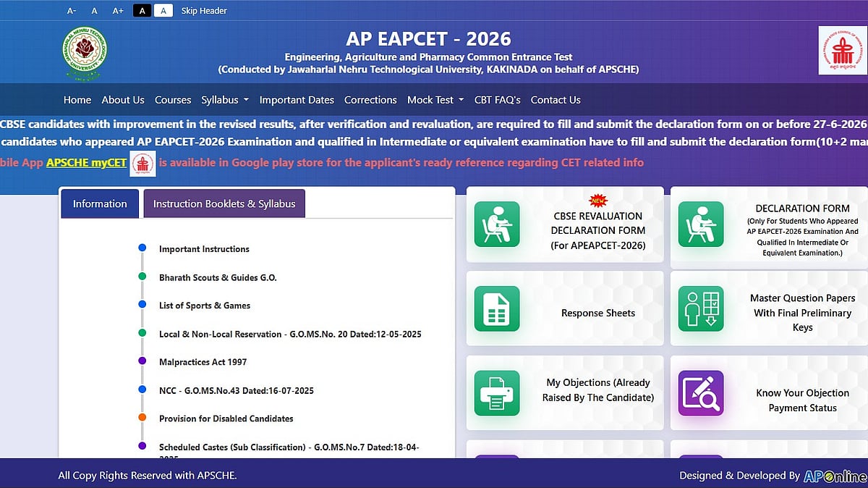868x488 pixels.
Task: Click the APSCHE council logo at top right
Action: tap(841, 51)
